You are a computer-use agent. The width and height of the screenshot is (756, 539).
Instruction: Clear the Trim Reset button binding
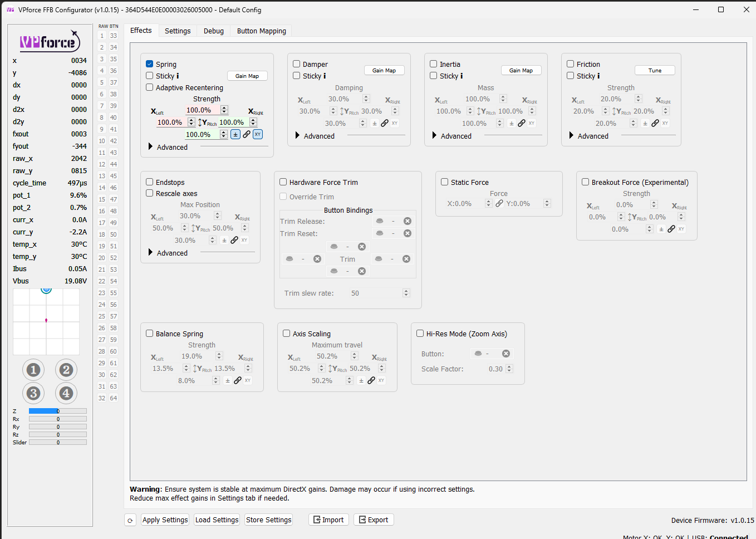pyautogui.click(x=408, y=233)
